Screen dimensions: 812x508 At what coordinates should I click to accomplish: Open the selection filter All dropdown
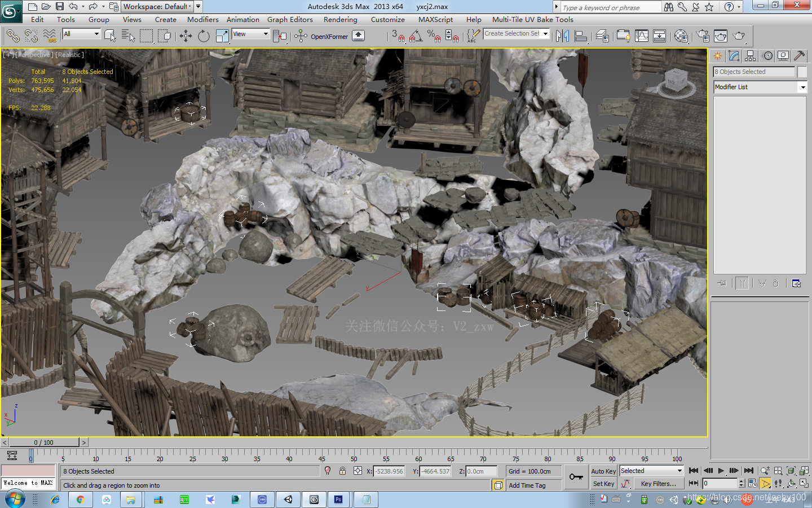pos(81,34)
